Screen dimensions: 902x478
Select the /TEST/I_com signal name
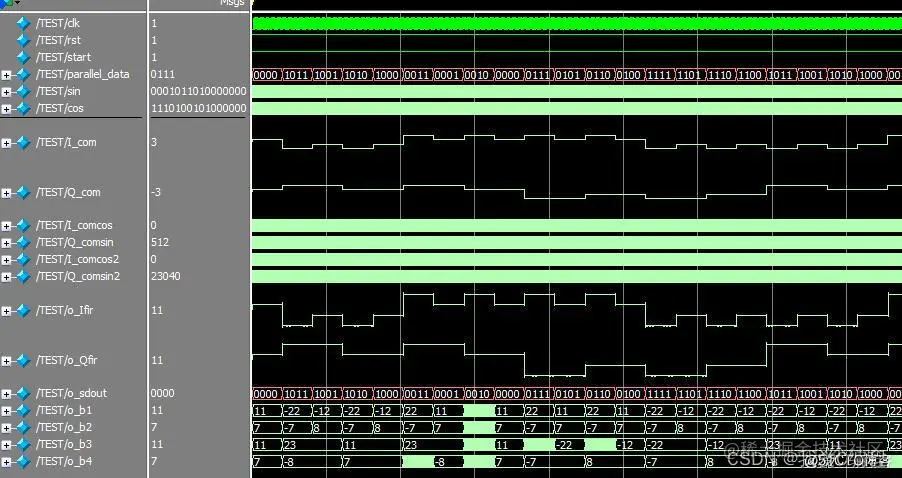66,142
